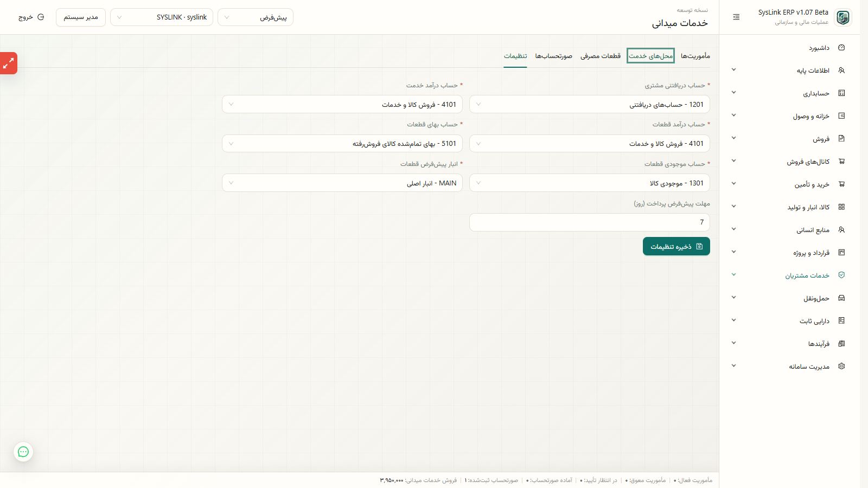The width and height of the screenshot is (868, 488).
Task: Click the ذخیره تنظیمات save button
Action: pos(676,246)
